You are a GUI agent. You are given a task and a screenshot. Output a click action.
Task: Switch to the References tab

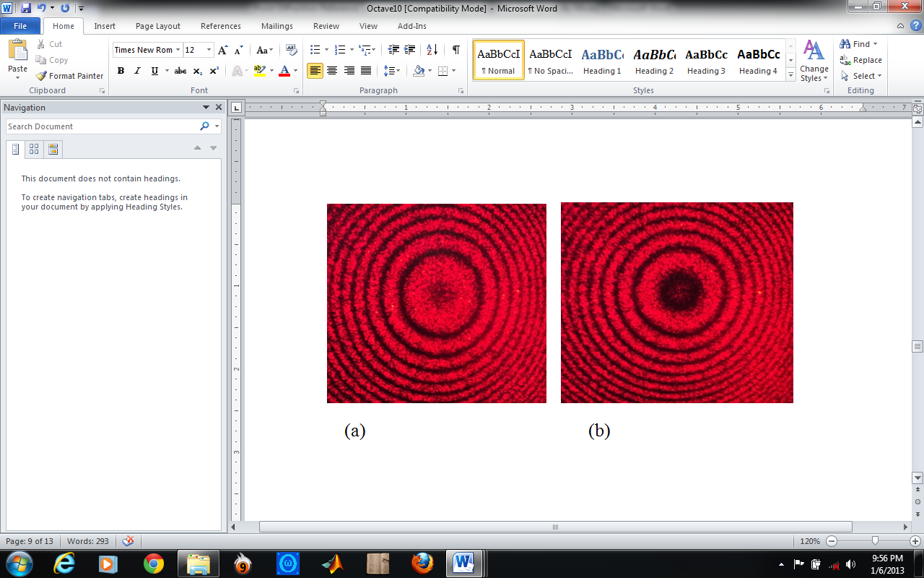tap(221, 26)
